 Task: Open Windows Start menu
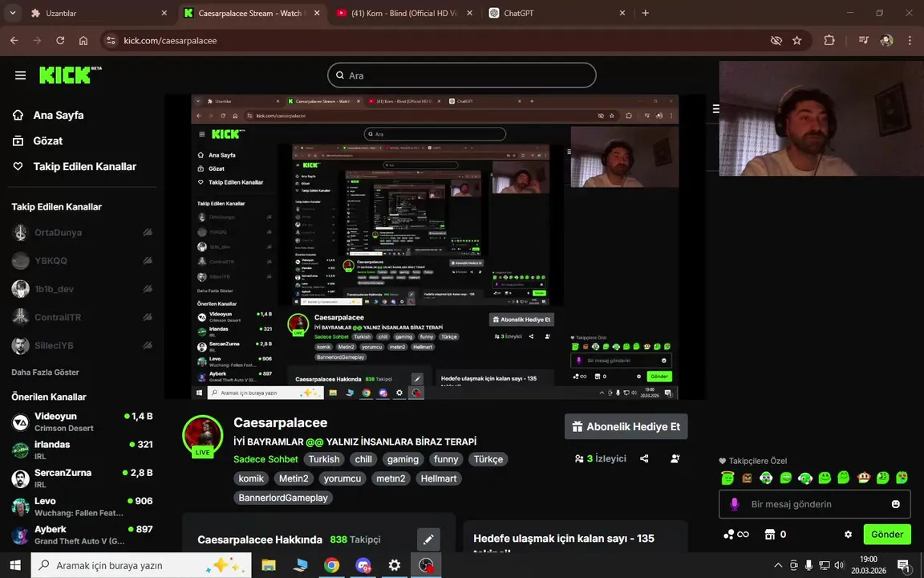click(15, 566)
